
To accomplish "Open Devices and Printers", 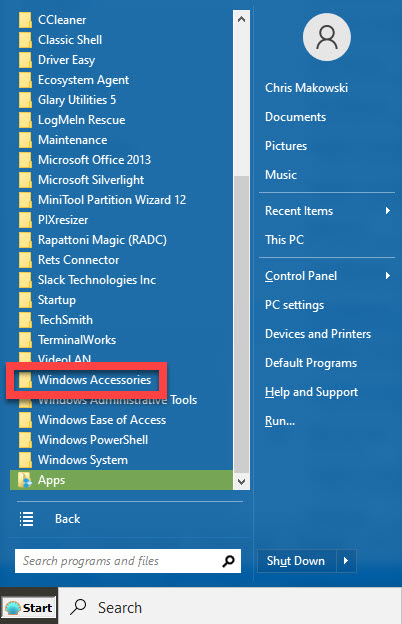I will [318, 334].
